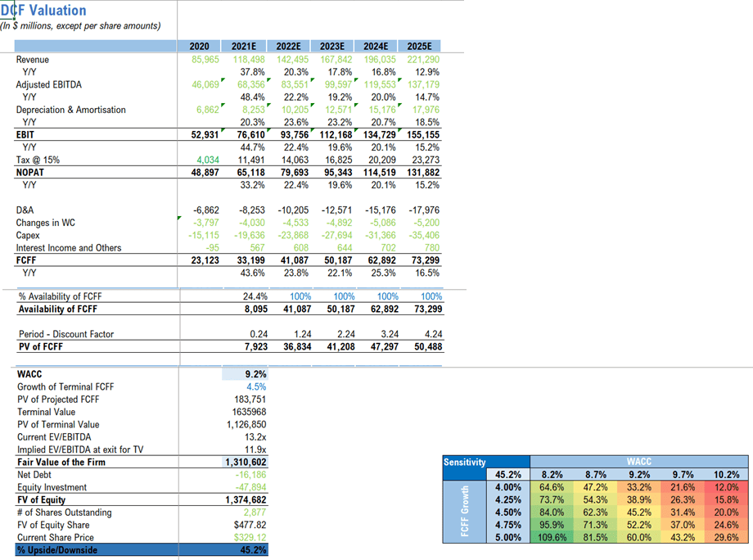
Task: Select the 2021E column header
Action: 244,46
